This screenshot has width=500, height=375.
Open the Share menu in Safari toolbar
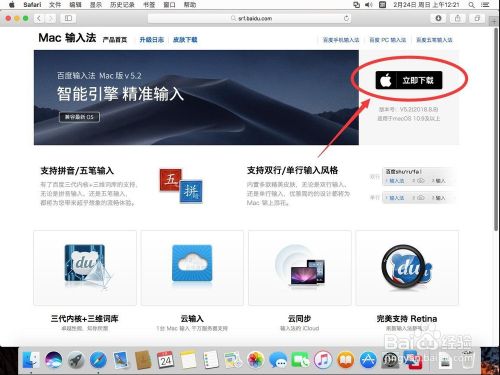coord(458,18)
